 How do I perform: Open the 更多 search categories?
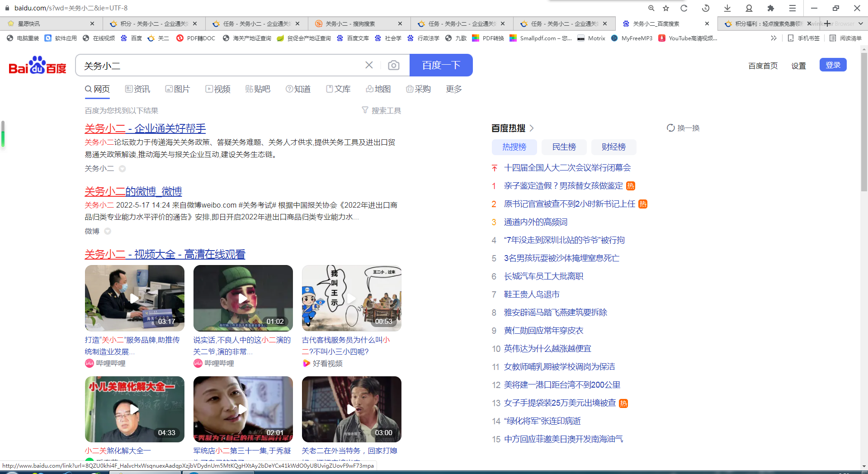[x=454, y=89]
